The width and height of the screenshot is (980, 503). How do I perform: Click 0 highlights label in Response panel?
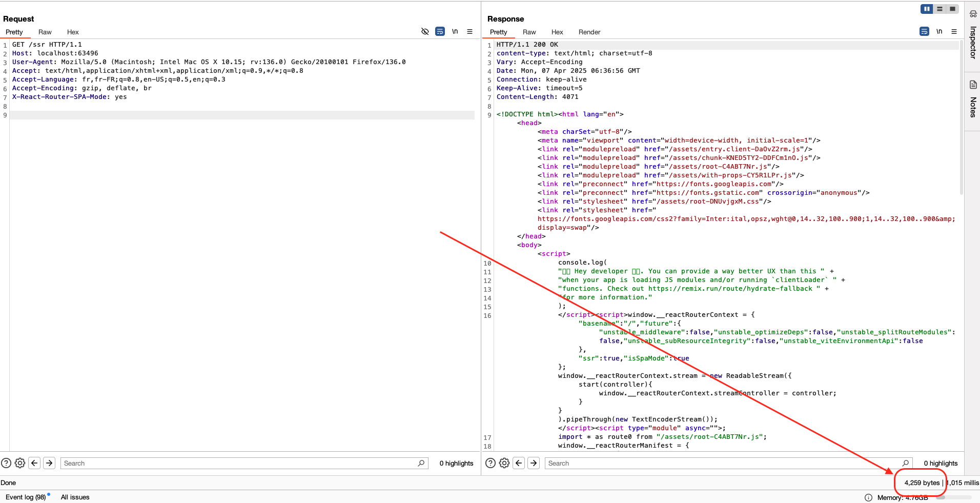pyautogui.click(x=941, y=463)
